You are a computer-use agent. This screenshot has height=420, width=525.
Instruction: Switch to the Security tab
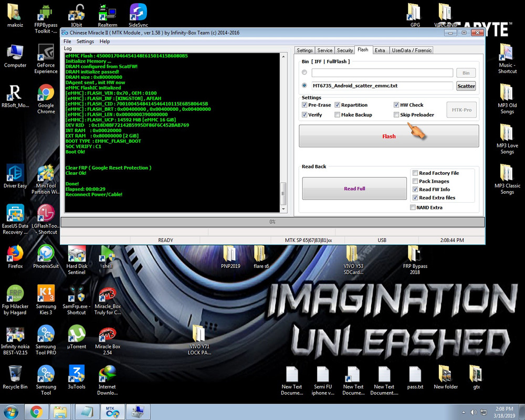[345, 50]
